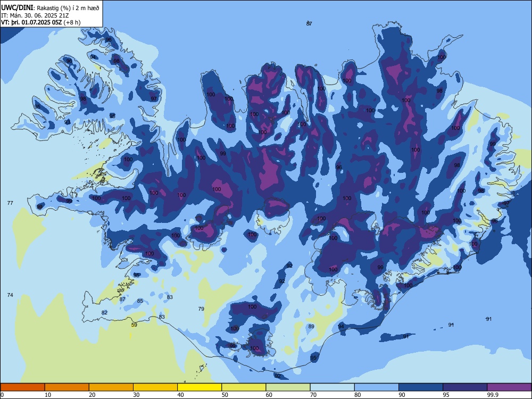The height and width of the screenshot is (399, 532).
Task: Click the map value '89' near the south coast
Action: (x=311, y=327)
